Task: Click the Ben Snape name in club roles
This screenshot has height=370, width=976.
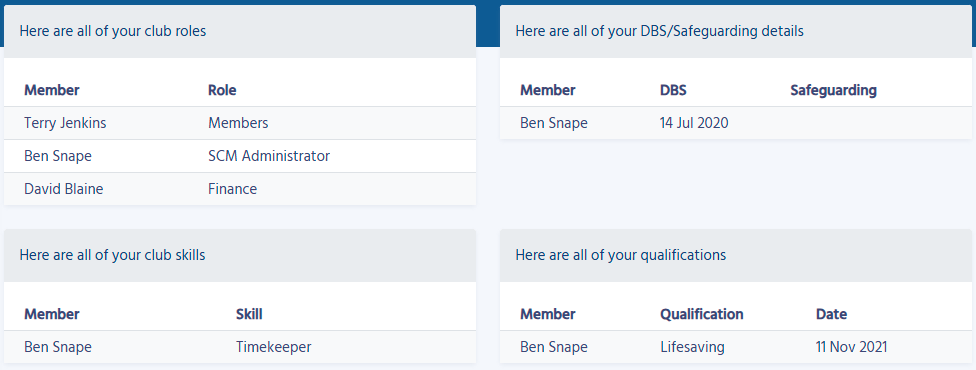Action: pos(58,156)
